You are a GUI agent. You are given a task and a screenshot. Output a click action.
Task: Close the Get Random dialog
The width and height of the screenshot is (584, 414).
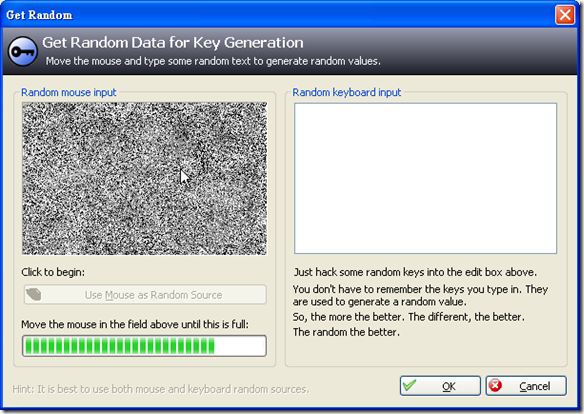(565, 15)
